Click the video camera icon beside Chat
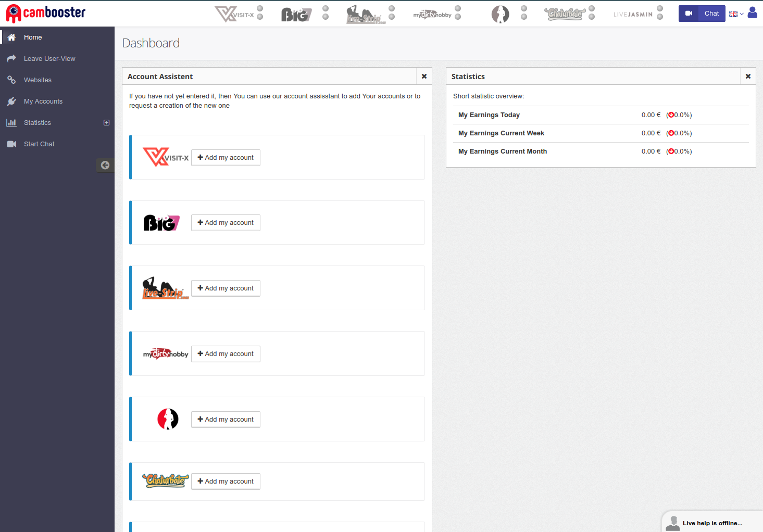This screenshot has width=763, height=532. [689, 14]
